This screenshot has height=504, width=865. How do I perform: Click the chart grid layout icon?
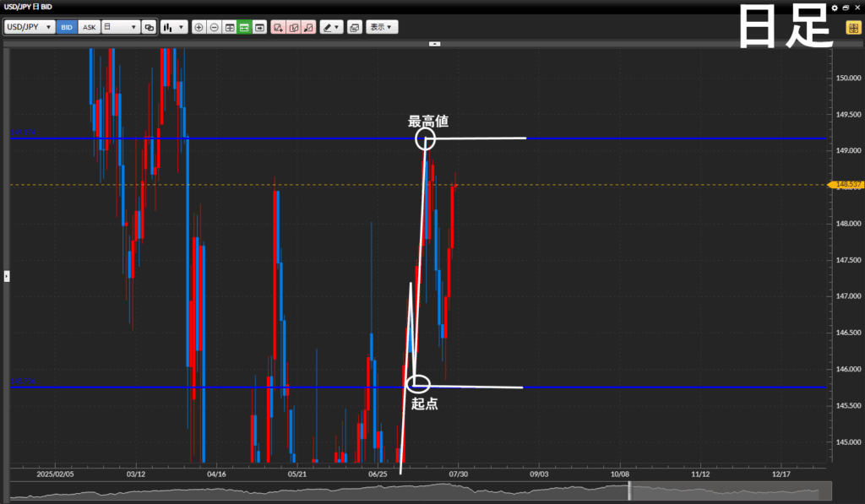click(230, 27)
